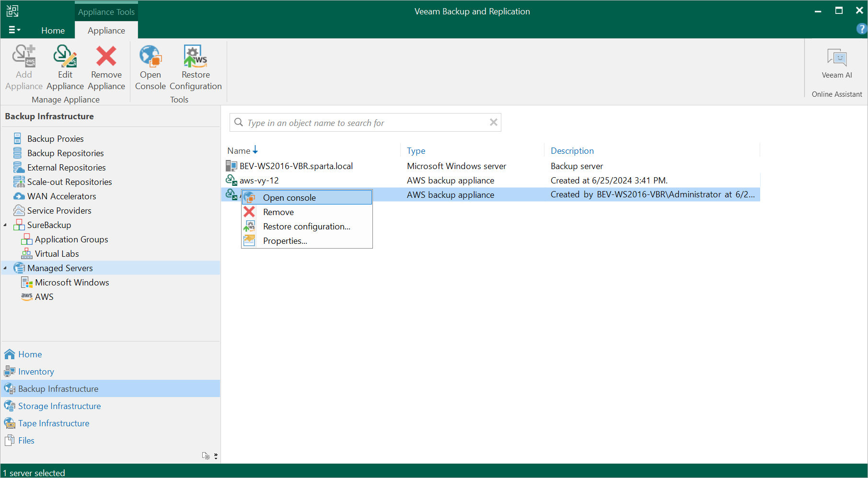Viewport: 868px width, 478px height.
Task: Select External Repositories in the tree
Action: [66, 167]
